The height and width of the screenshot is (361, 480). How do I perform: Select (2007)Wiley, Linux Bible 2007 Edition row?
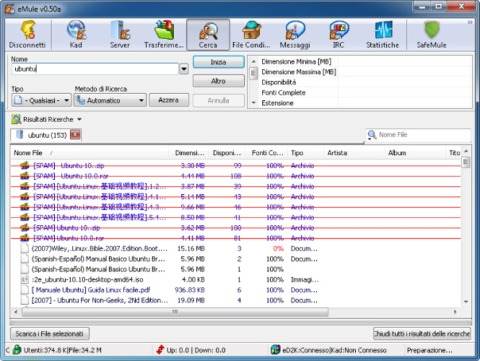click(236, 249)
